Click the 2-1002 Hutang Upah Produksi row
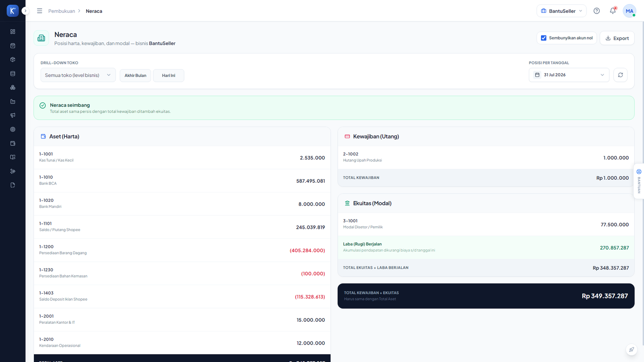Screen dimensions: 644x362 point(486,157)
